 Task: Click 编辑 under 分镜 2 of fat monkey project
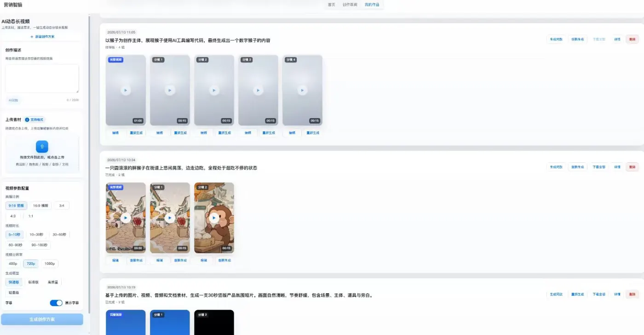(x=203, y=260)
